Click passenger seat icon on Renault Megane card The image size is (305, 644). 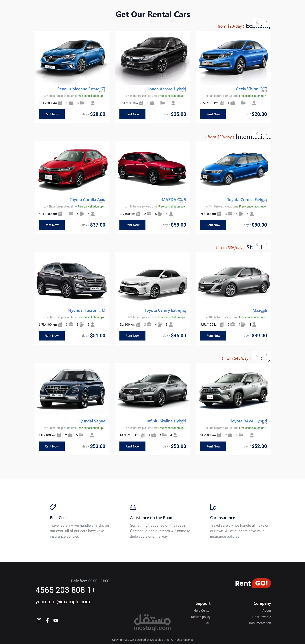[x=92, y=103]
